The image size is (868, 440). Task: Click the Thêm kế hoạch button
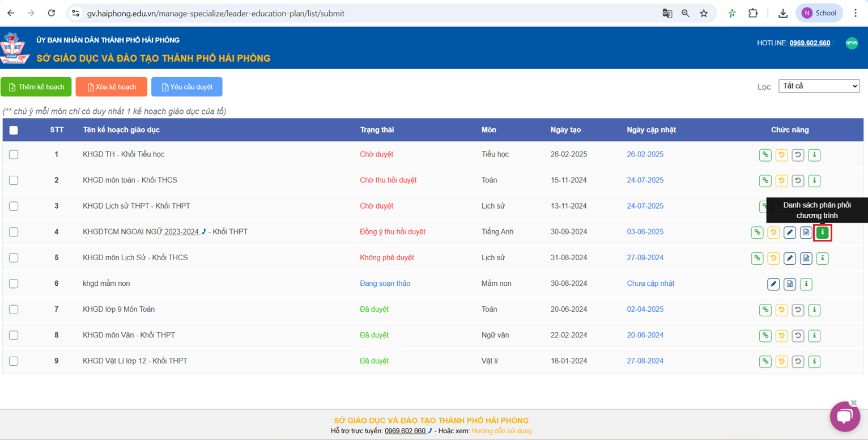[36, 87]
